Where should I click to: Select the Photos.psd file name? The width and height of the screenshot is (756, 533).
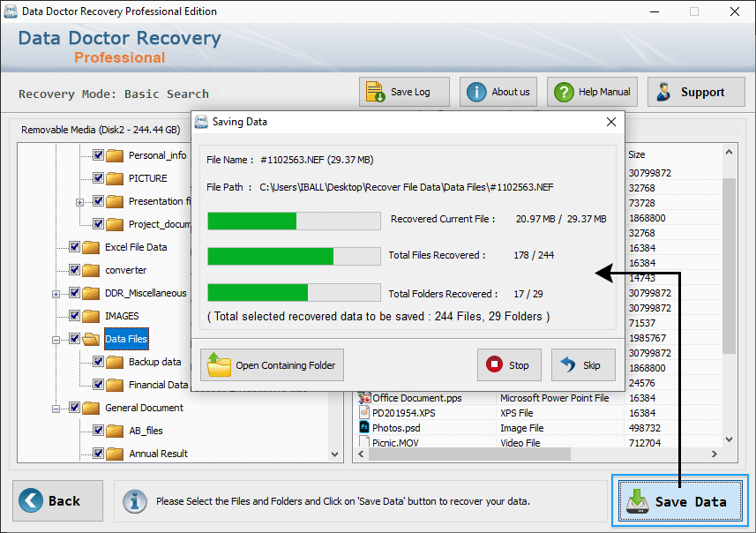click(x=396, y=428)
